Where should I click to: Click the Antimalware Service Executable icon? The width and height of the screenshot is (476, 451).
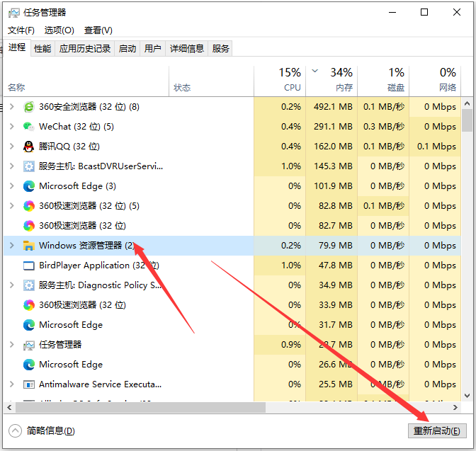point(29,384)
